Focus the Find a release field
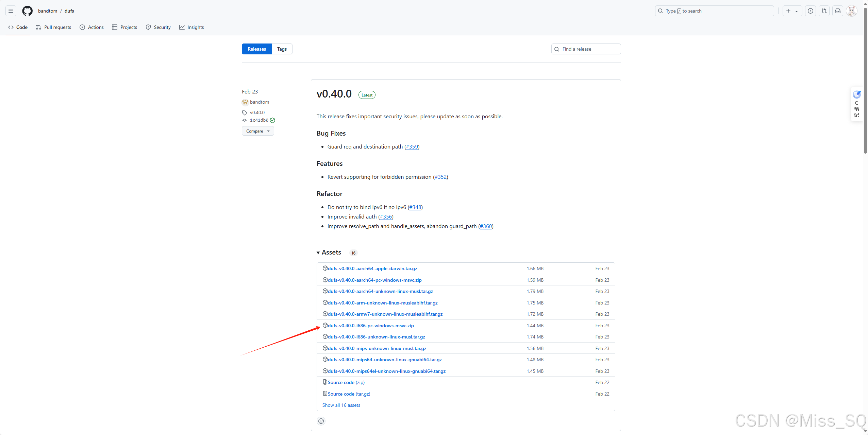The image size is (868, 435). pyautogui.click(x=586, y=49)
